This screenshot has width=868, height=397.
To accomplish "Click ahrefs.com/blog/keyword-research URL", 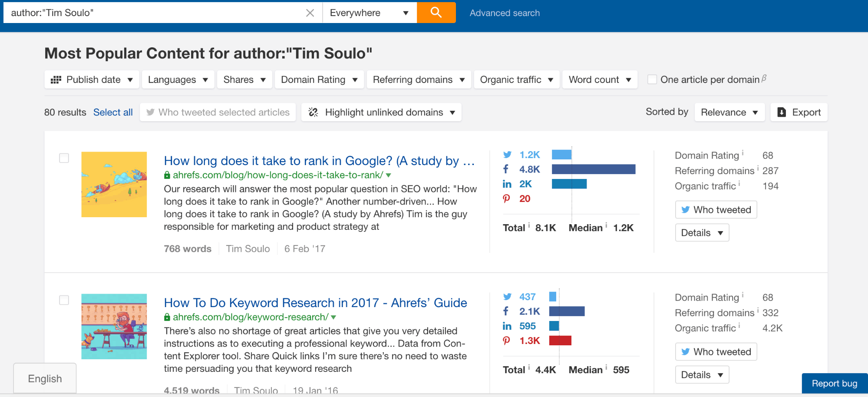I will coord(251,317).
